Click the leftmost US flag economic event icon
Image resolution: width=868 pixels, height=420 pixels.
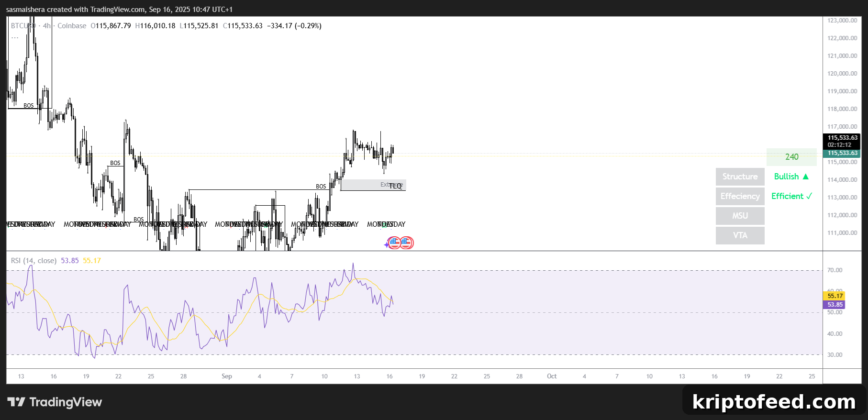point(394,243)
